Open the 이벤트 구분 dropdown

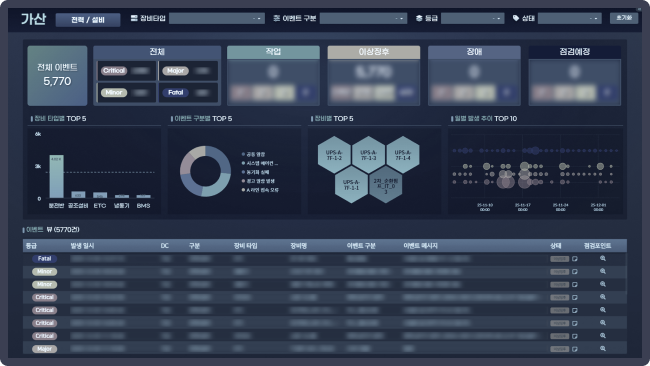pyautogui.click(x=363, y=18)
